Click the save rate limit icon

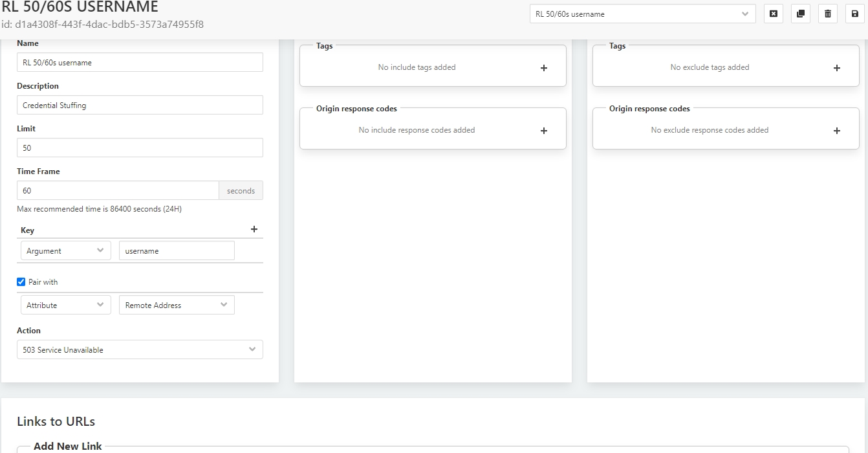point(854,14)
